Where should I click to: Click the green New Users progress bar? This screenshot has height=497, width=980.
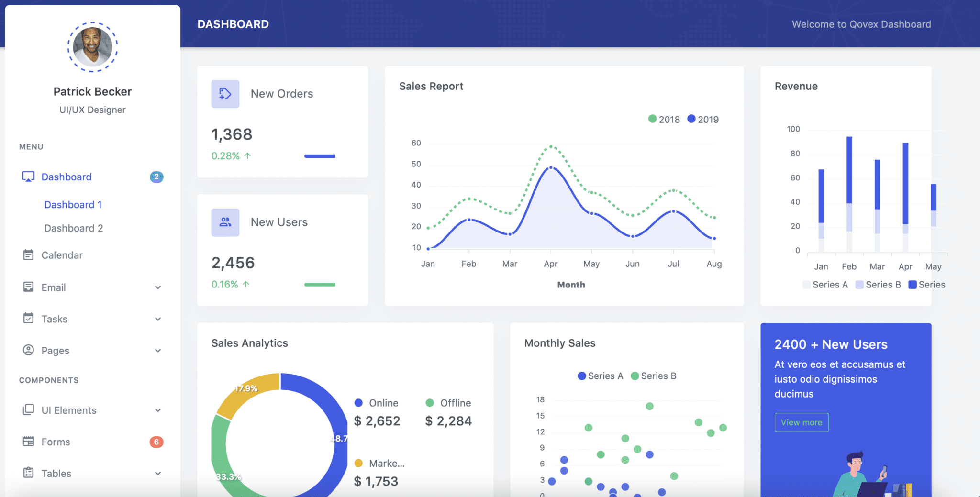320,285
